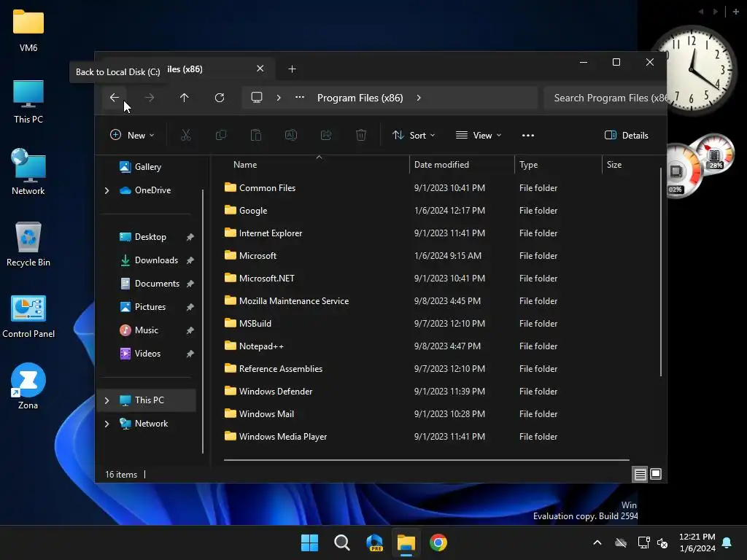Close the Program Files (x86) tab

[x=260, y=69]
